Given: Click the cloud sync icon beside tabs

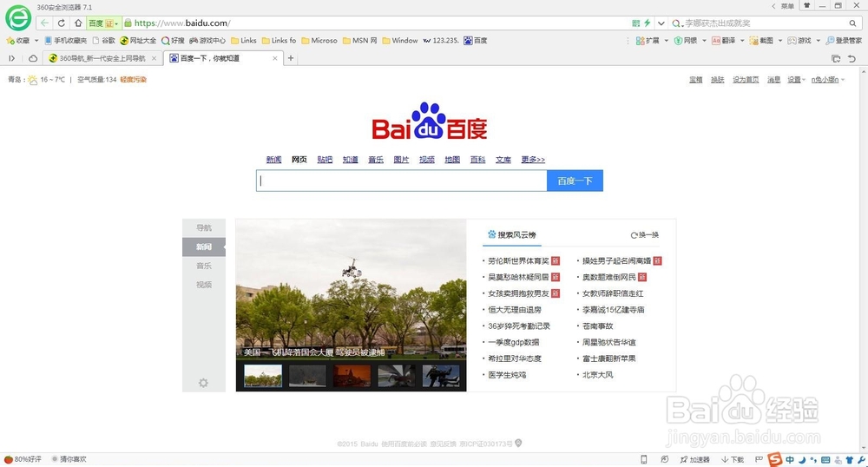Looking at the screenshot, I should click(x=33, y=58).
